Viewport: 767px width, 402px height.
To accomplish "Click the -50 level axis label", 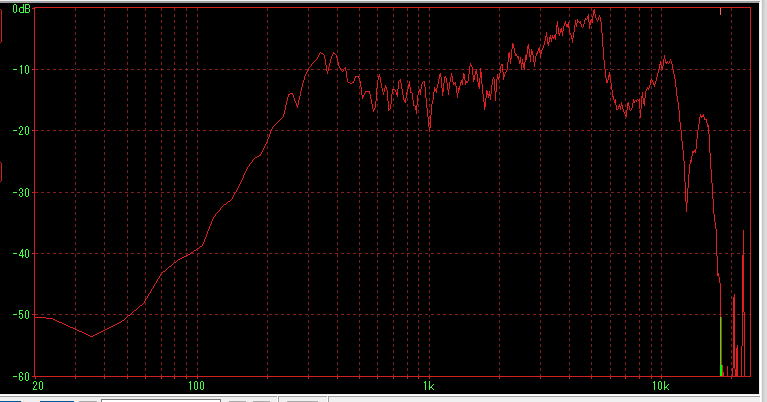I will tap(21, 315).
